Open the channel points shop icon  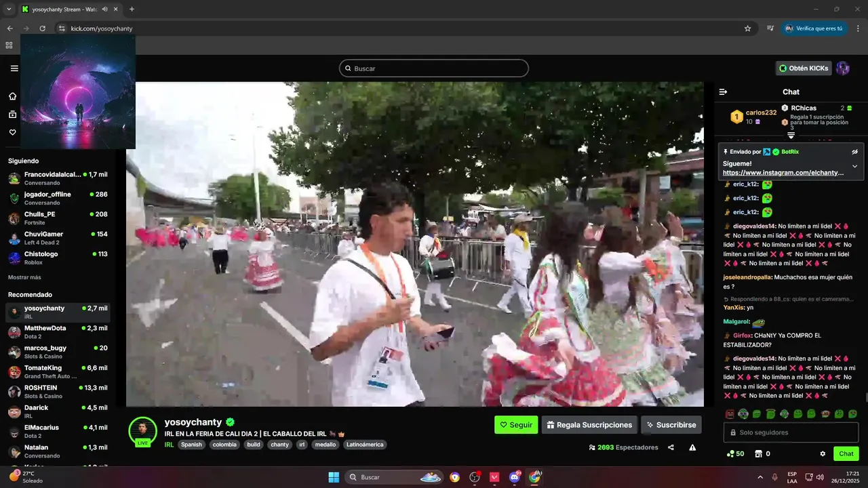(x=759, y=454)
